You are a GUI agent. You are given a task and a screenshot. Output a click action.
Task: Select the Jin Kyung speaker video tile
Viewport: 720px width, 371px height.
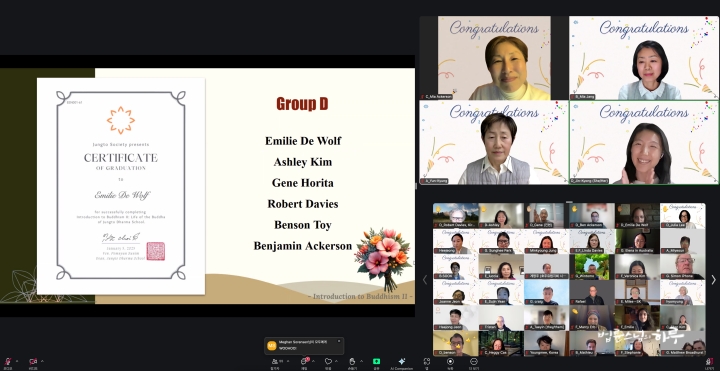pyautogui.click(x=644, y=142)
